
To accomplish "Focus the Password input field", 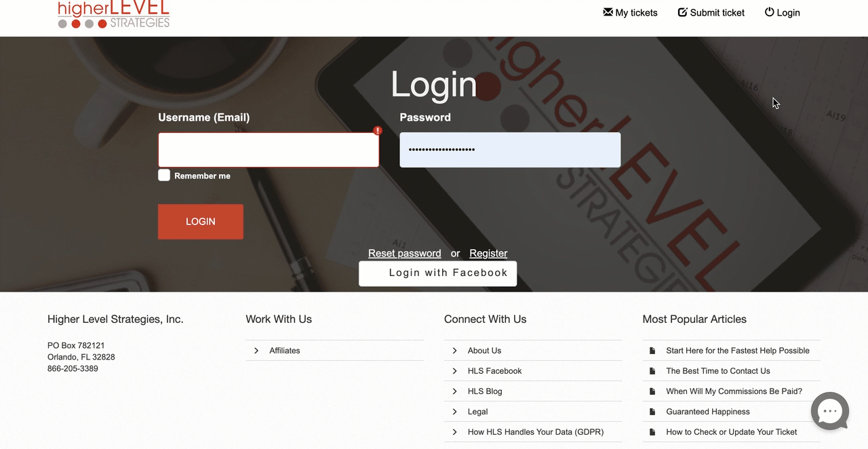I will 510,150.
